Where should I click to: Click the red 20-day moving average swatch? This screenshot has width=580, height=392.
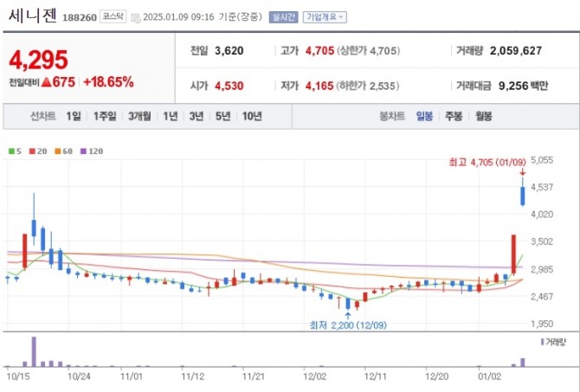[x=32, y=151]
